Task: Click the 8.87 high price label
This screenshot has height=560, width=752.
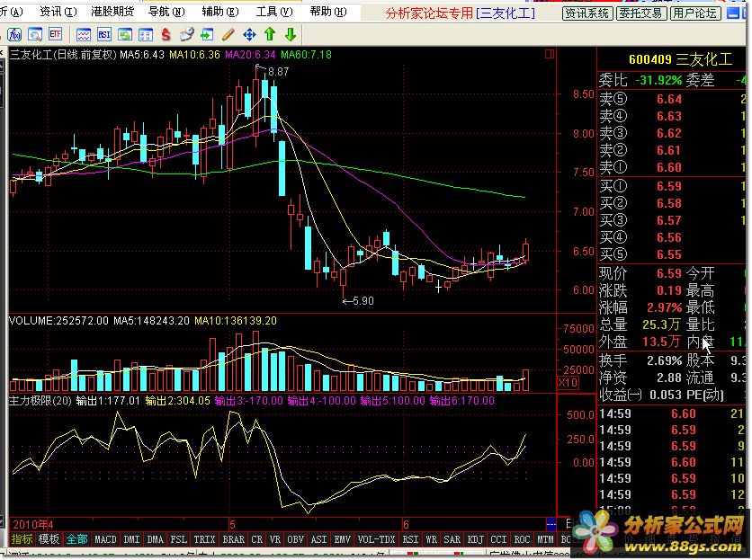Action: coord(278,71)
